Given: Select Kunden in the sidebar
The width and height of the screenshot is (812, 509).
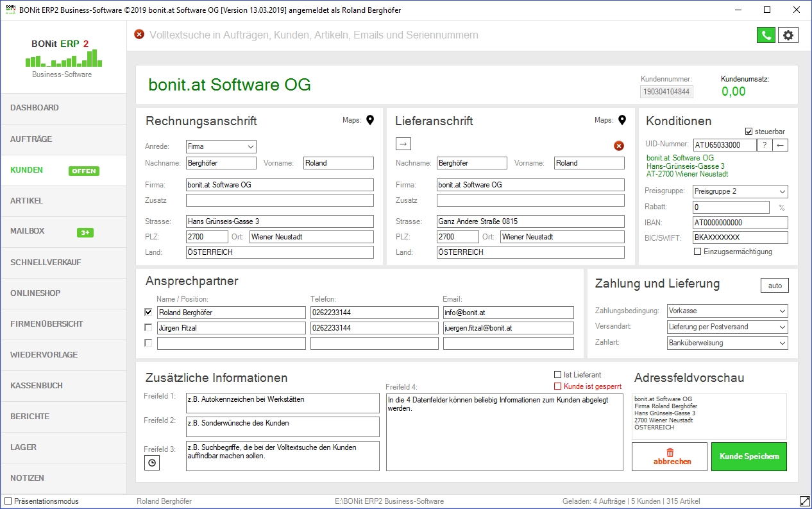Looking at the screenshot, I should coord(63,170).
